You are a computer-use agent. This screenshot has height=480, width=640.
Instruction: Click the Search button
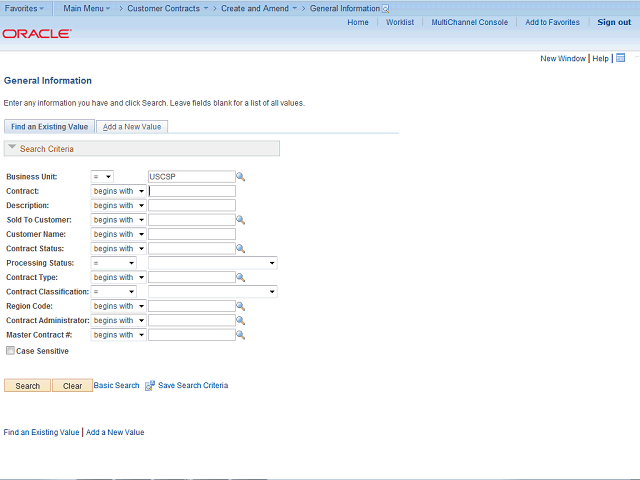tap(27, 386)
